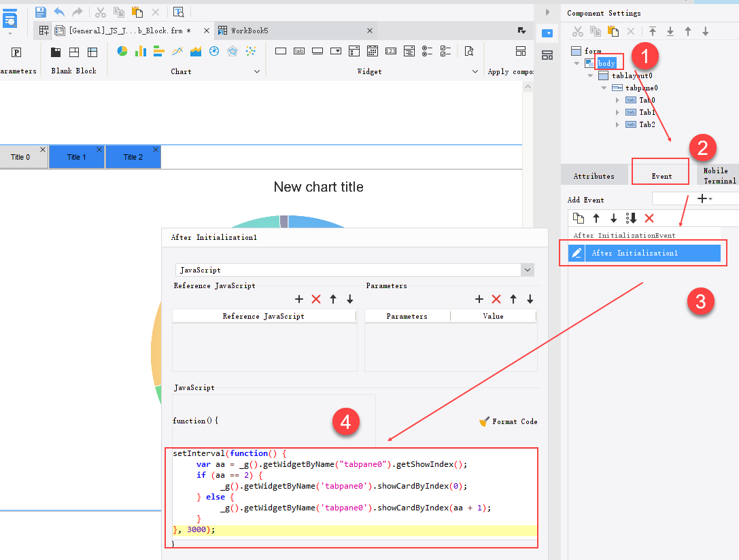Select the Scatter chart icon

(251, 51)
